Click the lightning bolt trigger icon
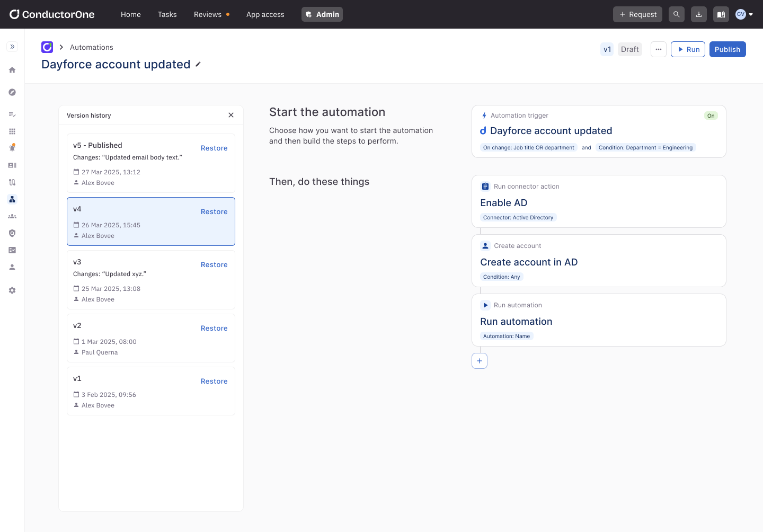The width and height of the screenshot is (763, 532). (484, 116)
